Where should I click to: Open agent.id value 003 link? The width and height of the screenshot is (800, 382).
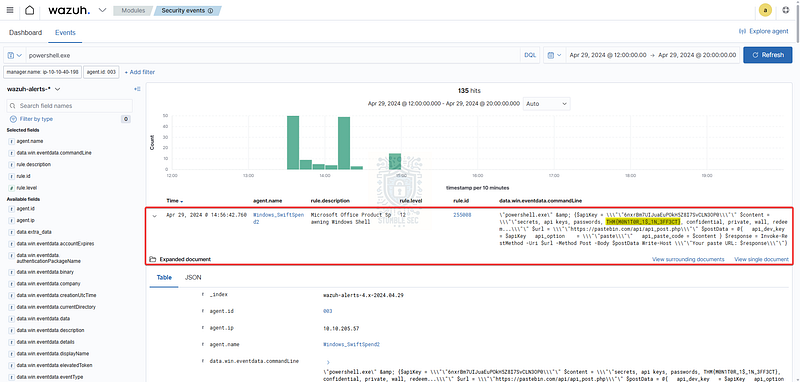[x=328, y=311]
